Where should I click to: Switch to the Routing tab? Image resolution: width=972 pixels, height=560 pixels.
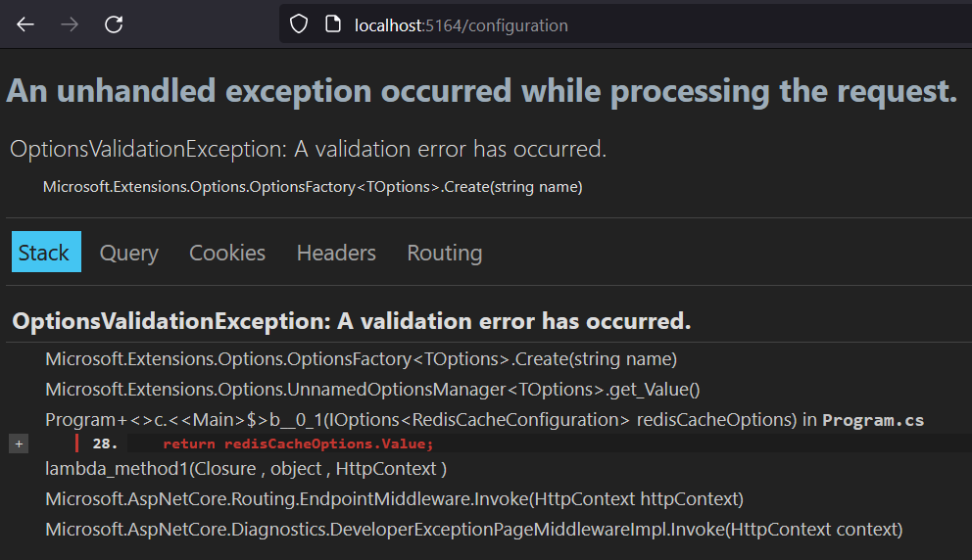(445, 253)
